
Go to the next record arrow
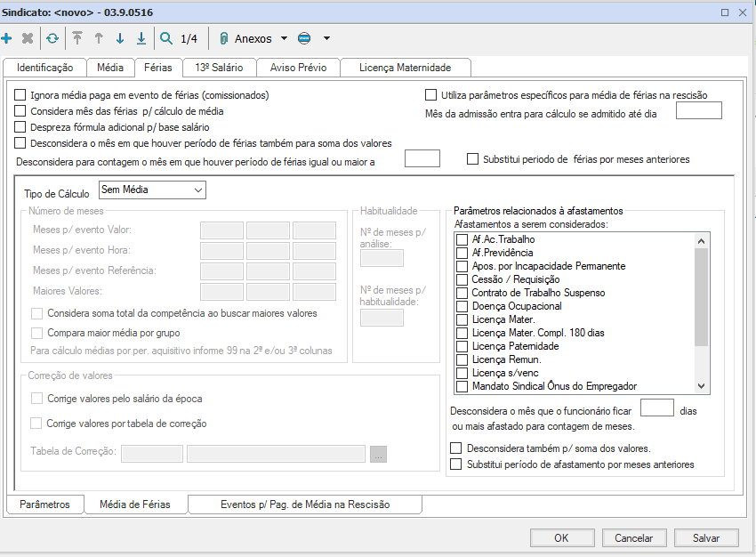(120, 38)
